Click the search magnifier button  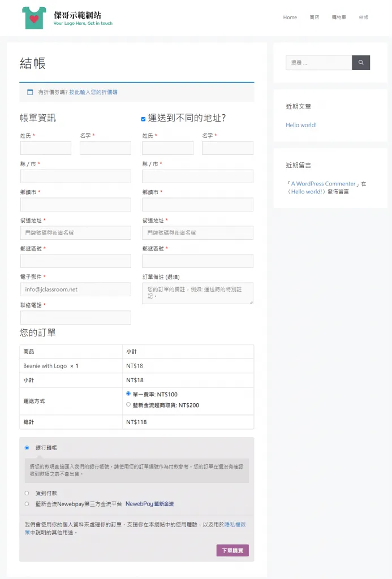click(x=360, y=63)
